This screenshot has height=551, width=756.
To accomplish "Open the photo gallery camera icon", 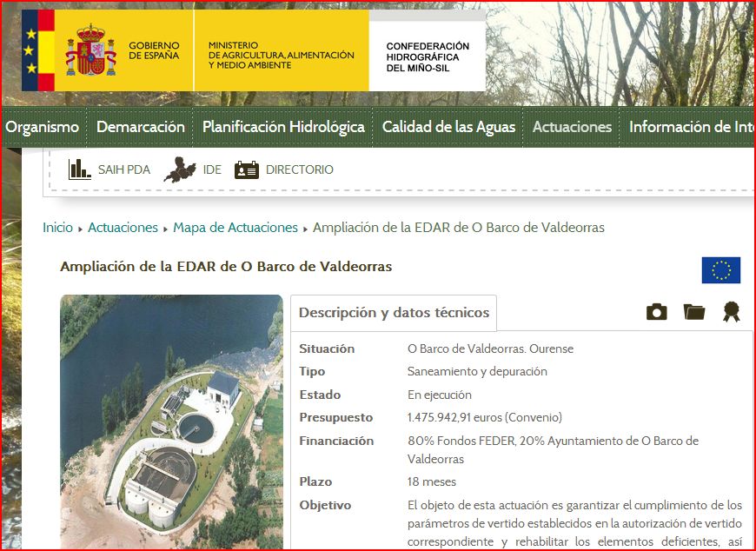I will tap(657, 312).
